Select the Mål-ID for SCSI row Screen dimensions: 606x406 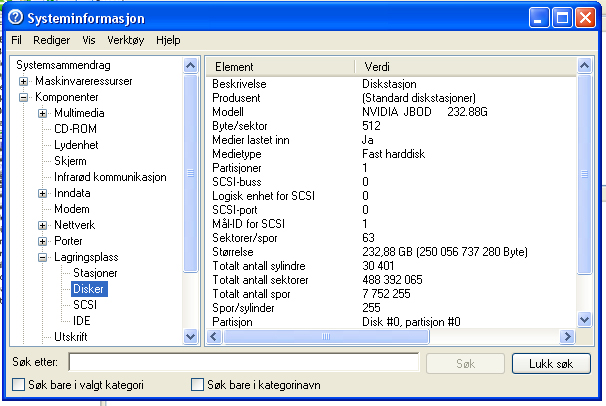(x=391, y=224)
